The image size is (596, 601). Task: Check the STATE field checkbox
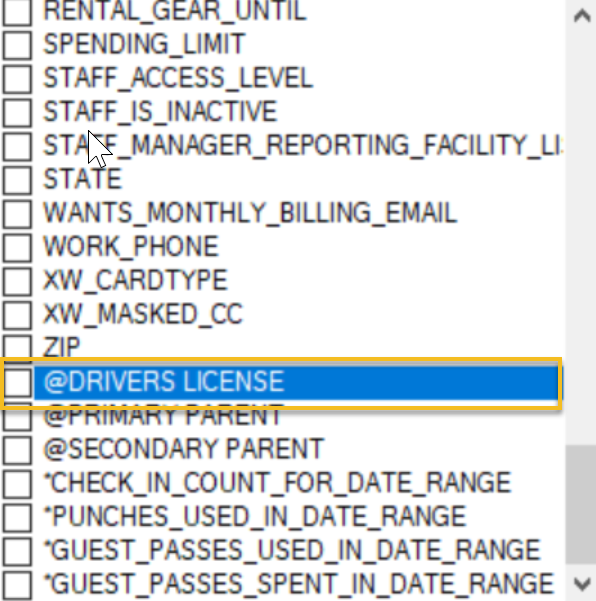[x=17, y=180]
